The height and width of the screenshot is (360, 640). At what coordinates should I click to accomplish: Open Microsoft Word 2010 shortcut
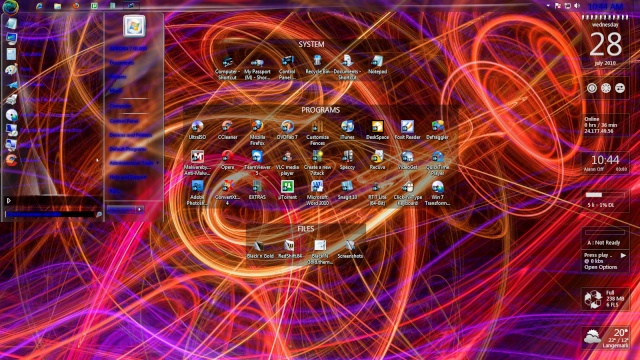pyautogui.click(x=317, y=193)
